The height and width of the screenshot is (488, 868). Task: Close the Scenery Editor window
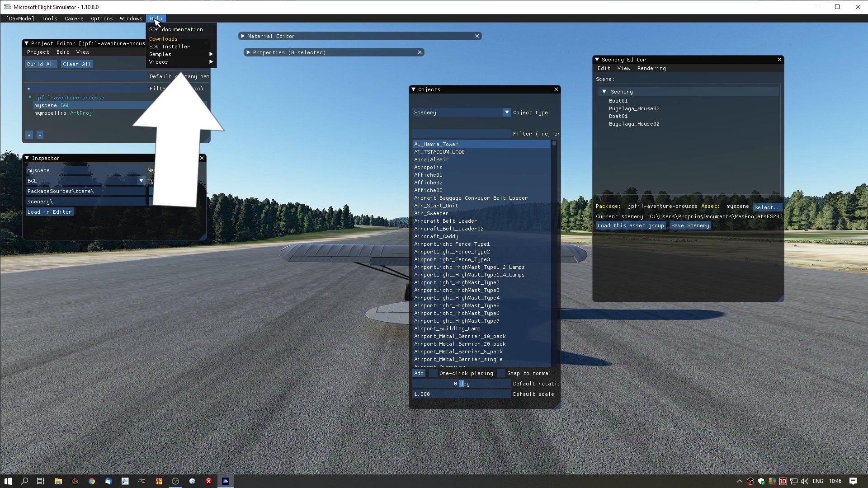[x=779, y=60]
